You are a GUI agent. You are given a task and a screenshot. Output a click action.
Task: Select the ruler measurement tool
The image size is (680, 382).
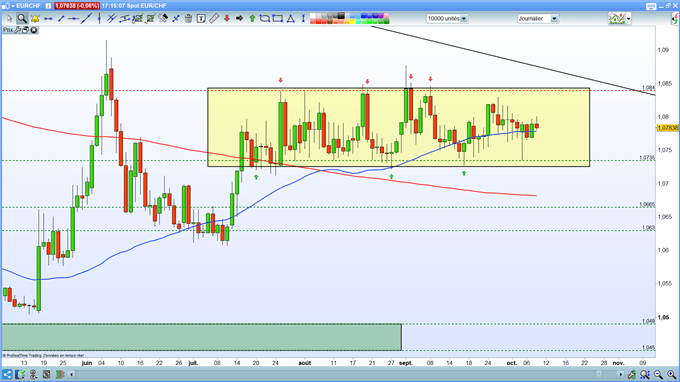point(213,19)
